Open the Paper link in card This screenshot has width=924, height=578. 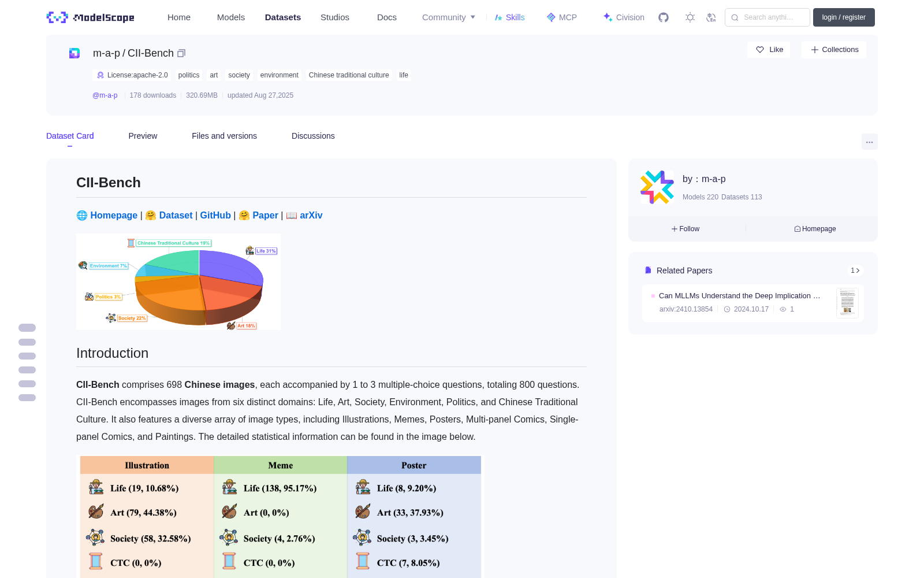265,215
